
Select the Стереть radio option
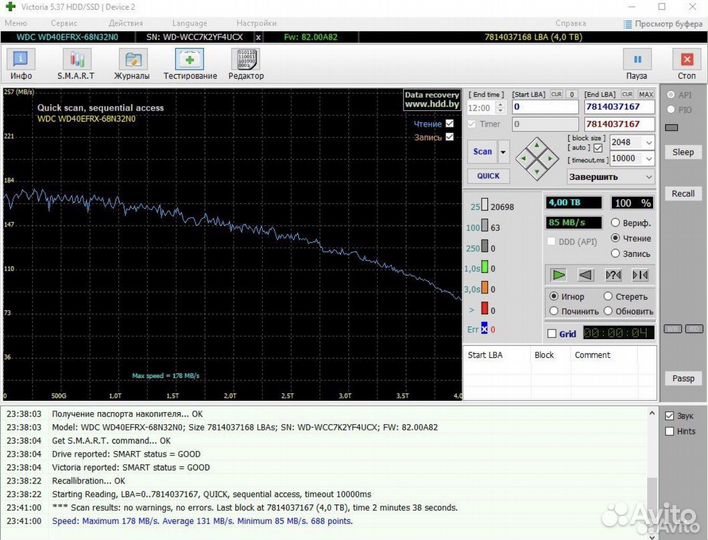coord(608,297)
